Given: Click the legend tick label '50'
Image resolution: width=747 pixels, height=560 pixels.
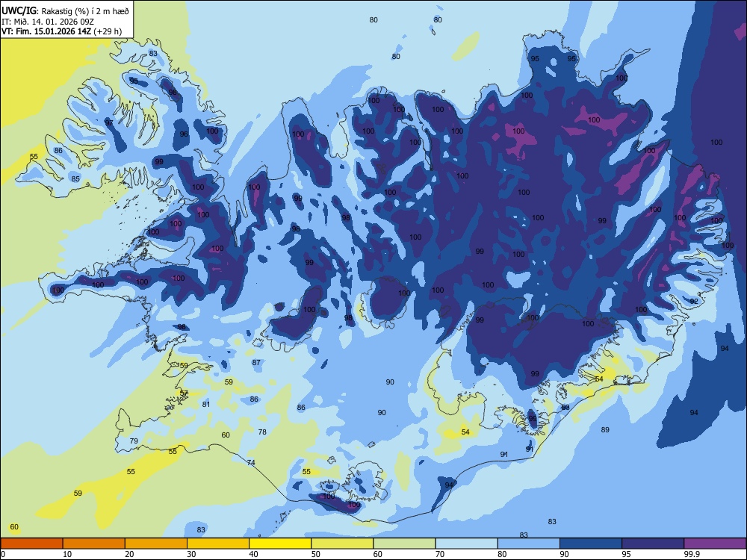Looking at the screenshot, I should pyautogui.click(x=316, y=554).
